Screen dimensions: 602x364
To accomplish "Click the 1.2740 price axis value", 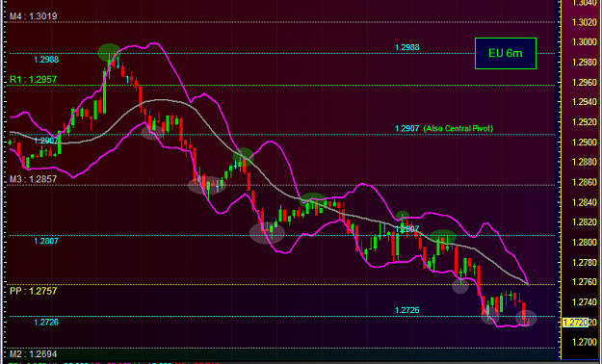I will (586, 303).
